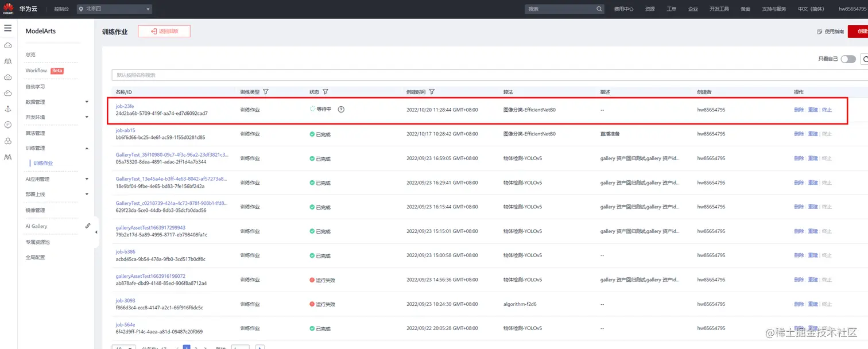Click the M-shaped ModelArts icon in the left rail
868x349 pixels.
click(8, 157)
